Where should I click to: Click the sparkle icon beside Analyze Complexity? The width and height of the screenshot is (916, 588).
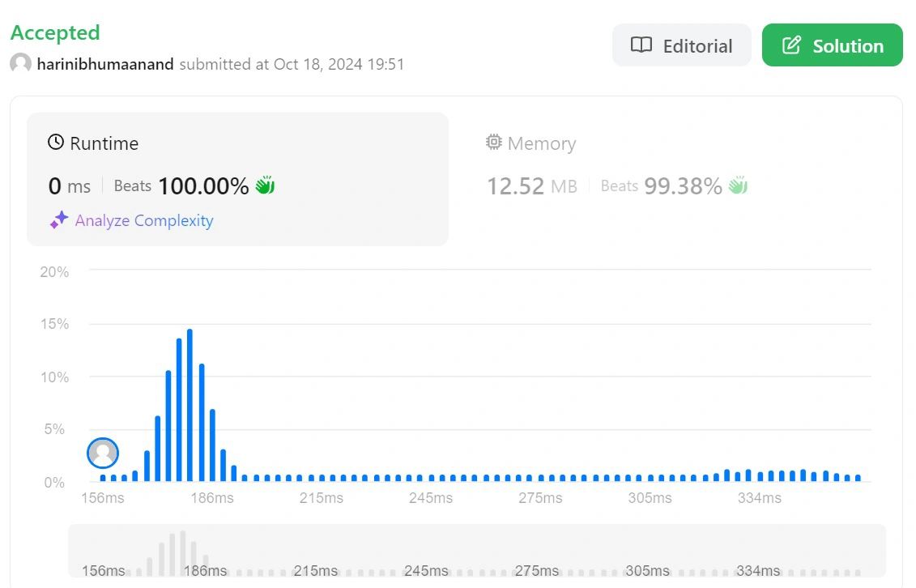pos(59,220)
